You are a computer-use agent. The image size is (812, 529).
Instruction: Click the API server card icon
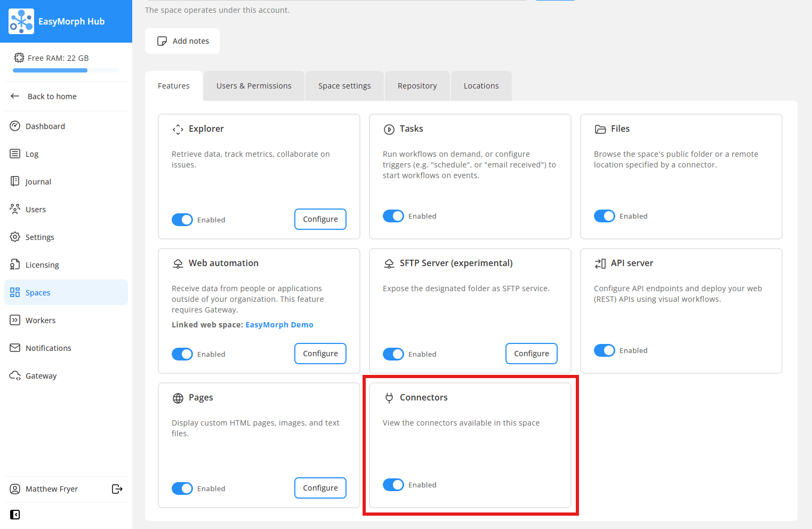pyautogui.click(x=600, y=263)
